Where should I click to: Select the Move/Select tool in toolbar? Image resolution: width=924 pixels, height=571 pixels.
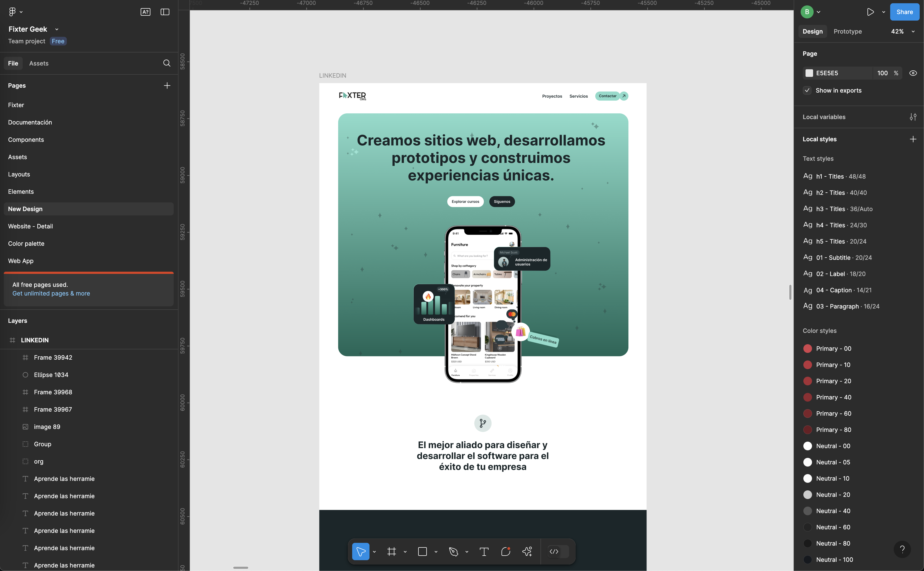click(x=362, y=551)
